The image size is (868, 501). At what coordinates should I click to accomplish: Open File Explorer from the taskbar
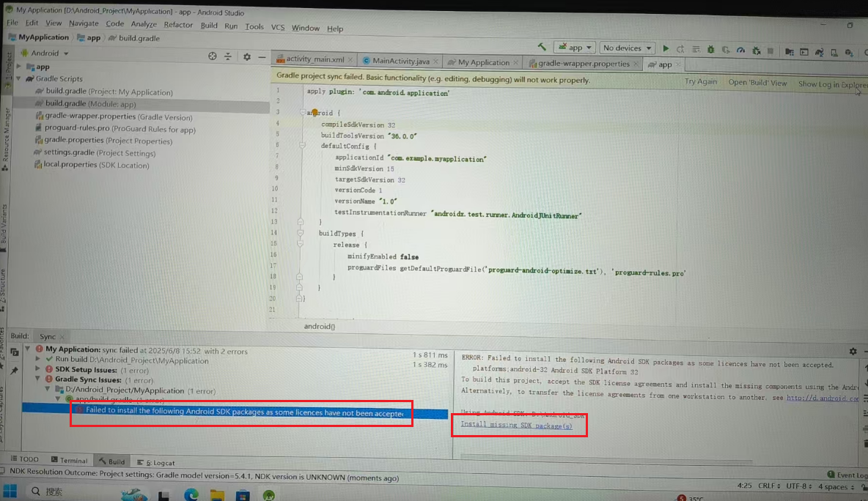217,495
